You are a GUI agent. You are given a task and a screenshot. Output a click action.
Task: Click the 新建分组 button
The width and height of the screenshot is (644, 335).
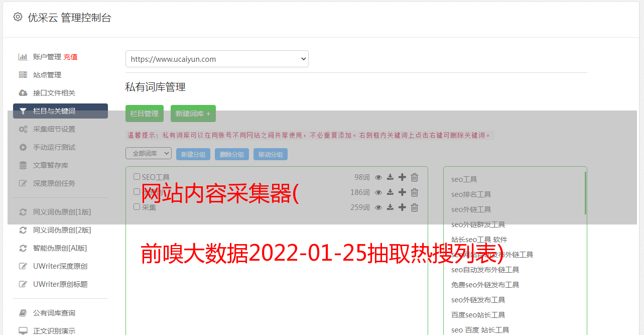[193, 154]
